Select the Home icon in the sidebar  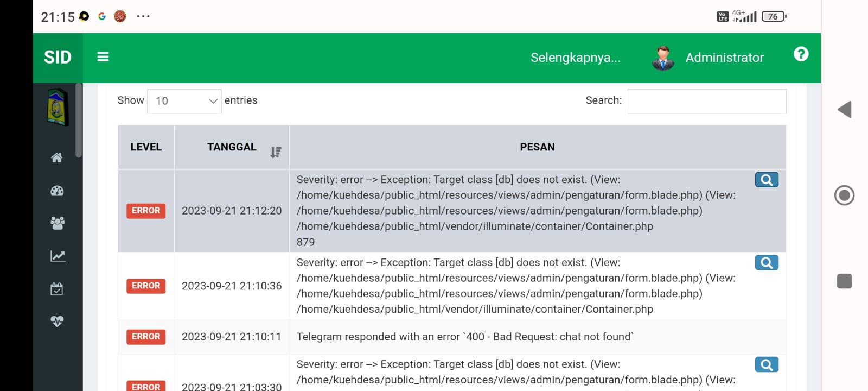(57, 158)
